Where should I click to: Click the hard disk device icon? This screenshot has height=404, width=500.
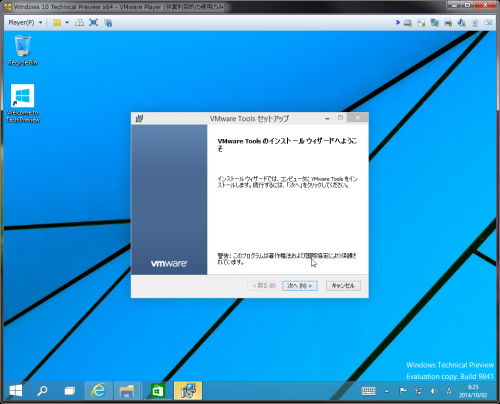click(408, 23)
